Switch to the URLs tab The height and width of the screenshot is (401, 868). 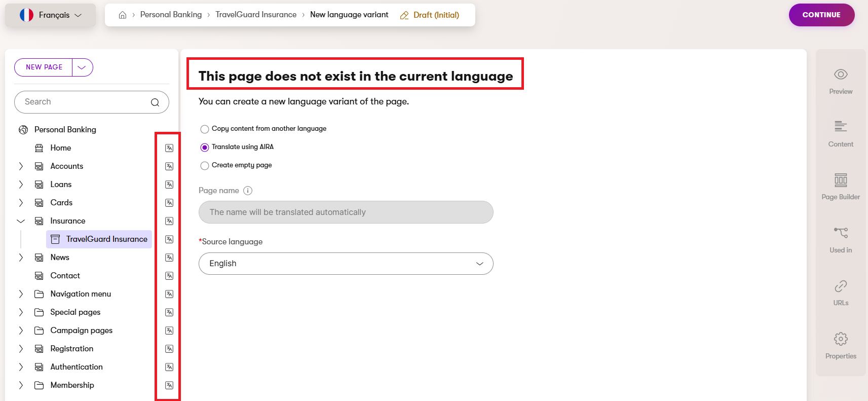click(x=841, y=293)
